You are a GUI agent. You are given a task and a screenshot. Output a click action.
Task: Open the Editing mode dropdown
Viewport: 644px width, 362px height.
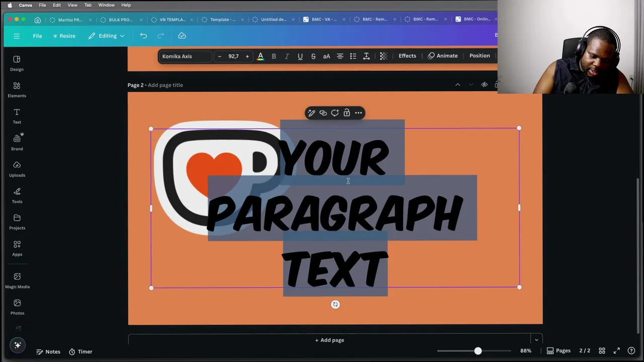click(x=106, y=36)
